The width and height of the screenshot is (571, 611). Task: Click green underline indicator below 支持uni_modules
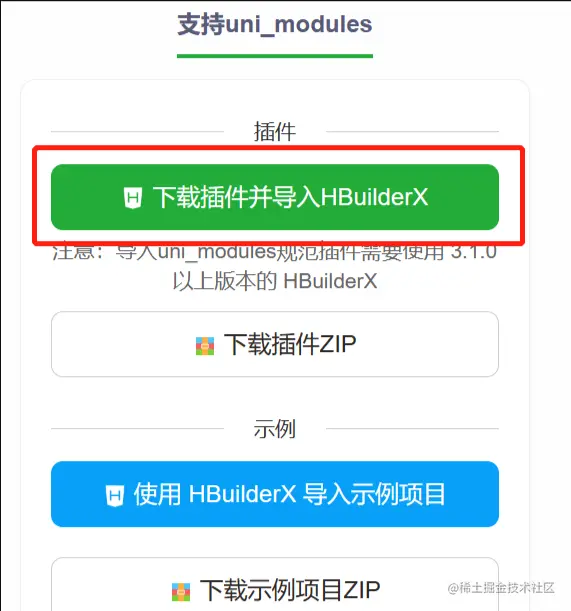click(275, 56)
